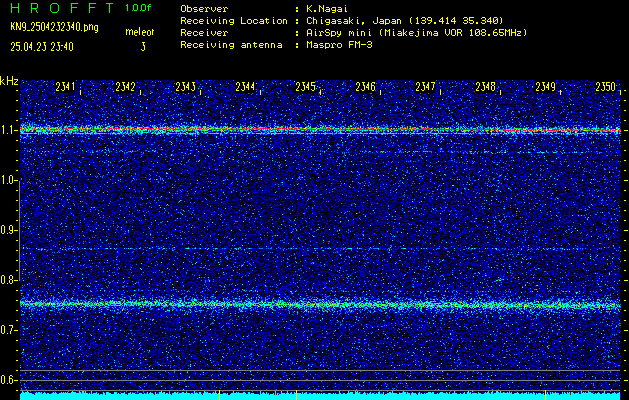Viewport: 629px width, 400px height.
Task: Click the Observer field label
Action: click(x=204, y=9)
